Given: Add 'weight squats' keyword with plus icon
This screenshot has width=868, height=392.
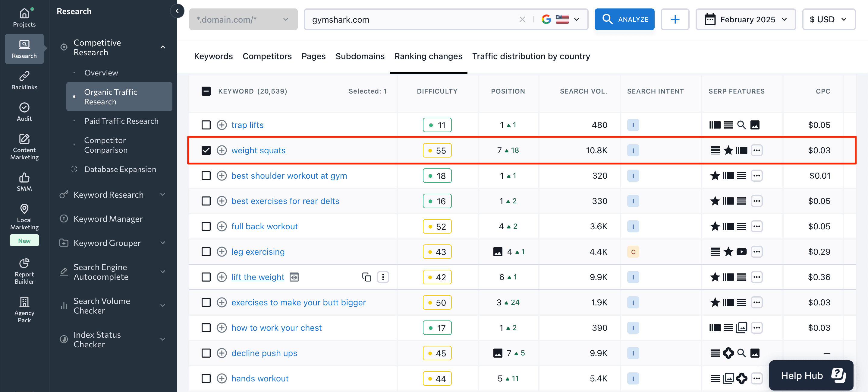Looking at the screenshot, I should (222, 151).
